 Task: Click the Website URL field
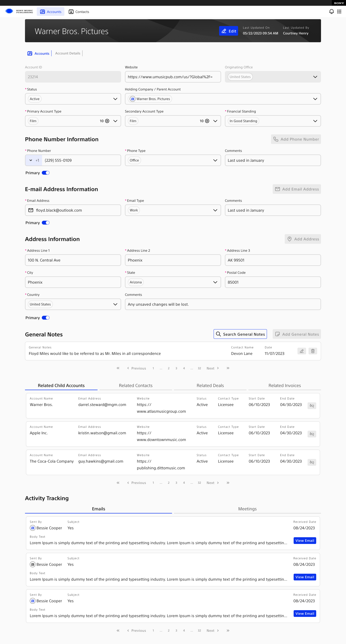[173, 77]
